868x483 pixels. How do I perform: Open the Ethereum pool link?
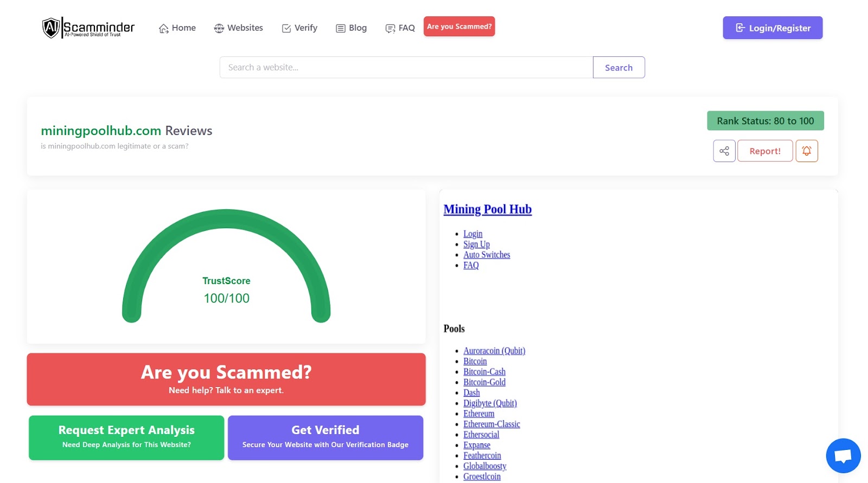pos(478,414)
